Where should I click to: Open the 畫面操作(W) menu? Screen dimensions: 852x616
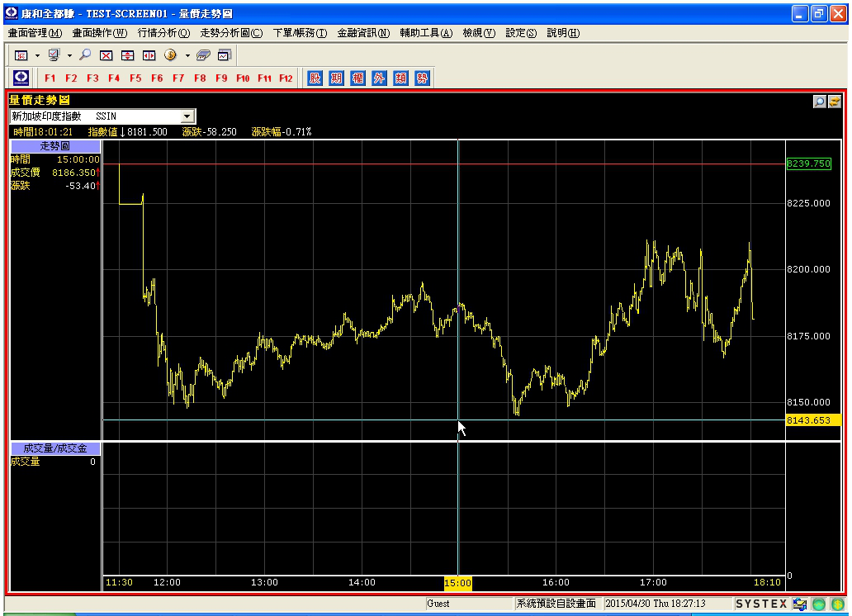[100, 33]
